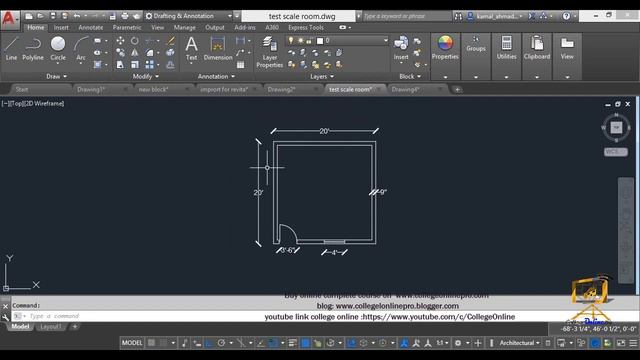The image size is (640, 360).
Task: Expand the Draw panel
Action: pyautogui.click(x=56, y=76)
